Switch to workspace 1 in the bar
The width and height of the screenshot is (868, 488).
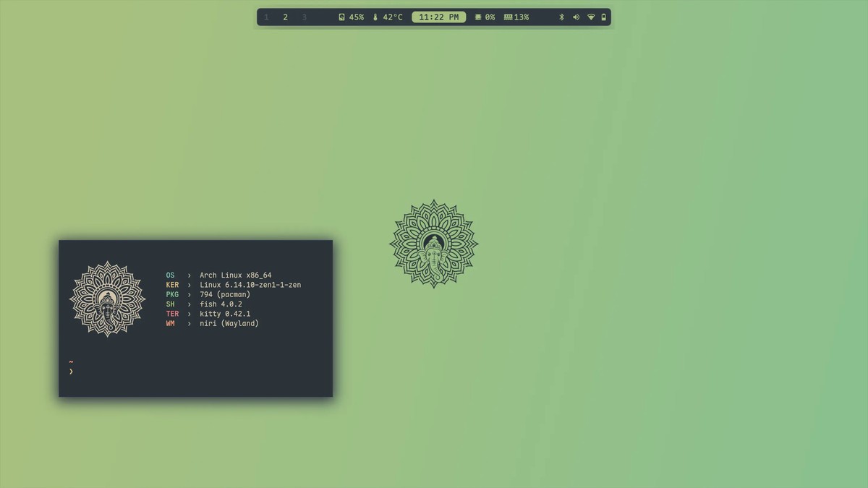click(266, 17)
